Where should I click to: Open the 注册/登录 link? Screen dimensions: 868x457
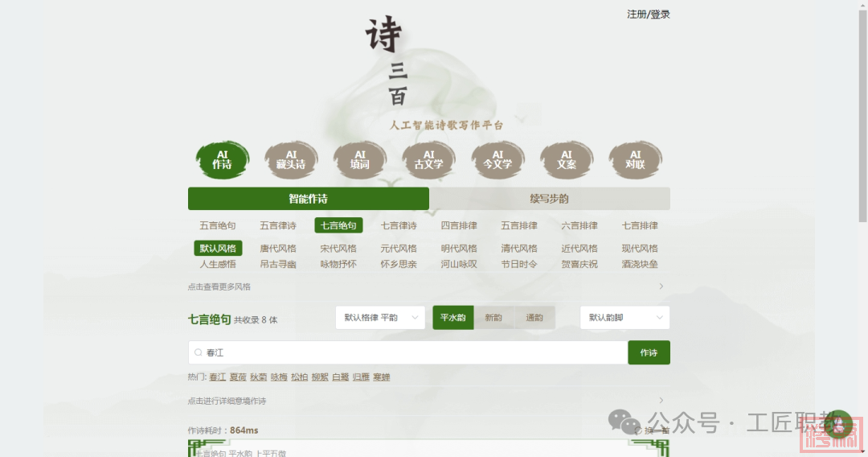pos(649,14)
